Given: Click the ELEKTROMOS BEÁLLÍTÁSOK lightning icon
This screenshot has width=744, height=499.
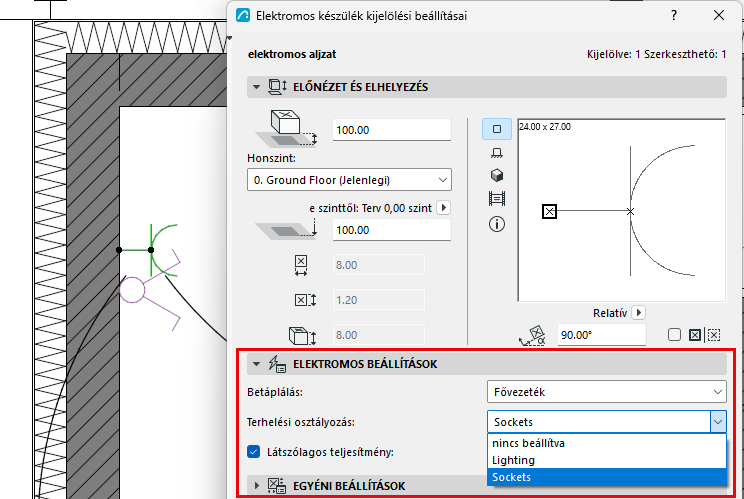Looking at the screenshot, I should [277, 364].
